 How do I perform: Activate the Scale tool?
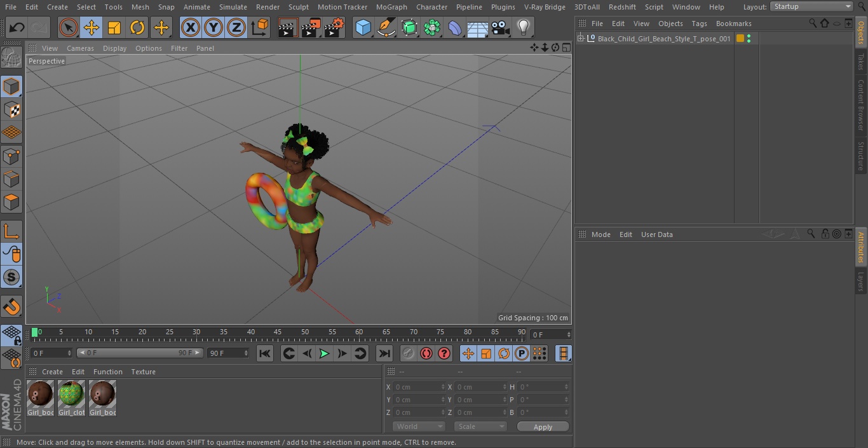tap(114, 27)
